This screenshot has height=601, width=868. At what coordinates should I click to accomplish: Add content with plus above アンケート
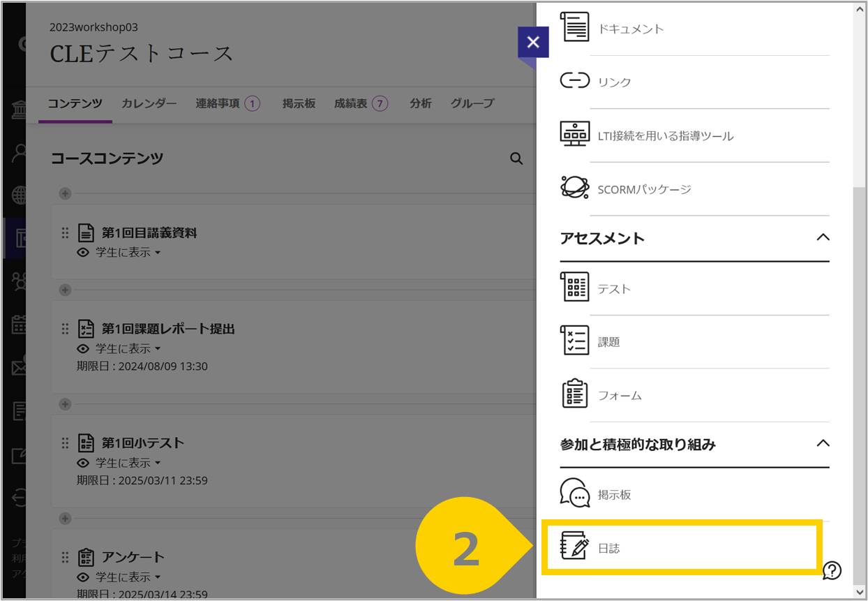pyautogui.click(x=65, y=519)
